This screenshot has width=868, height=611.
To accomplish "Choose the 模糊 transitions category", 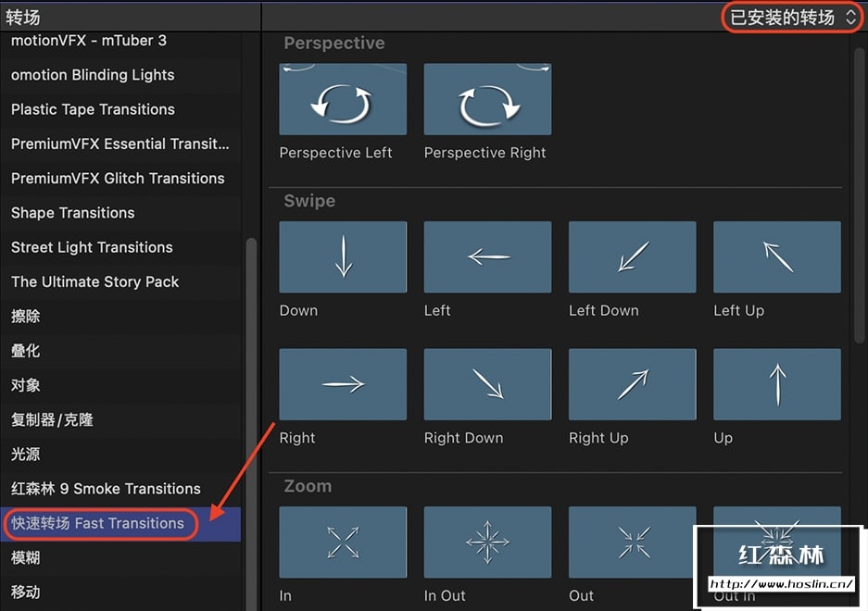I will [x=120, y=558].
